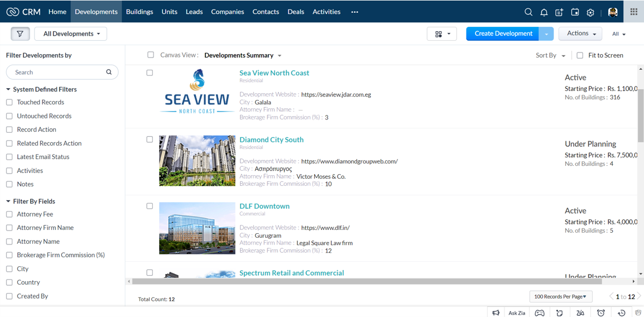This screenshot has width=644, height=317.
Task: Click the search magnifier icon in top bar
Action: click(x=528, y=12)
